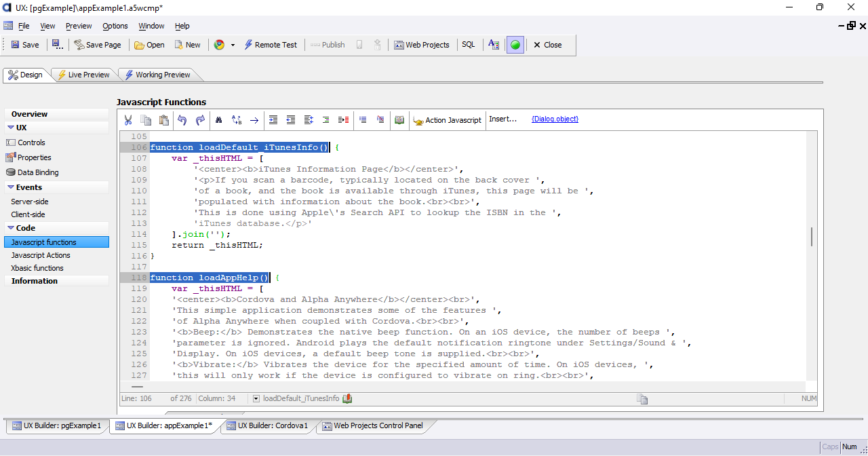This screenshot has width=868, height=456.
Task: Switch to the Working Preview tab
Action: tap(157, 75)
